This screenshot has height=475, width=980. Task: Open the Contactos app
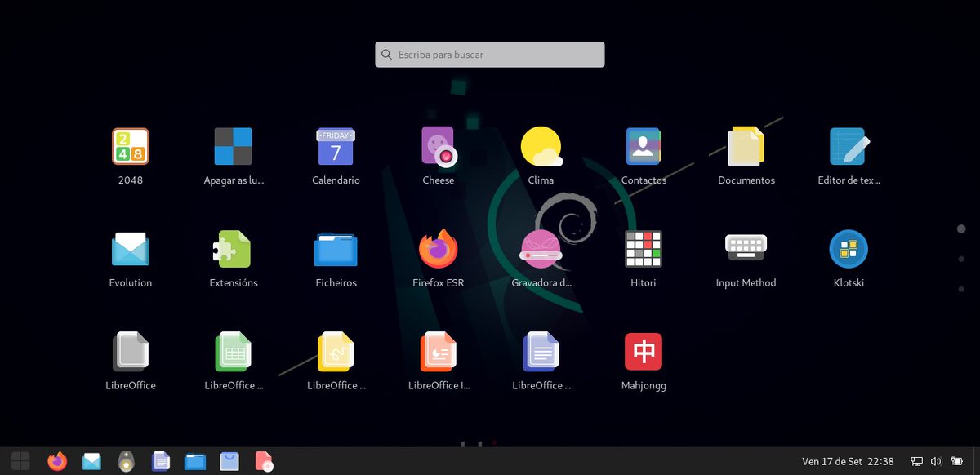644,147
